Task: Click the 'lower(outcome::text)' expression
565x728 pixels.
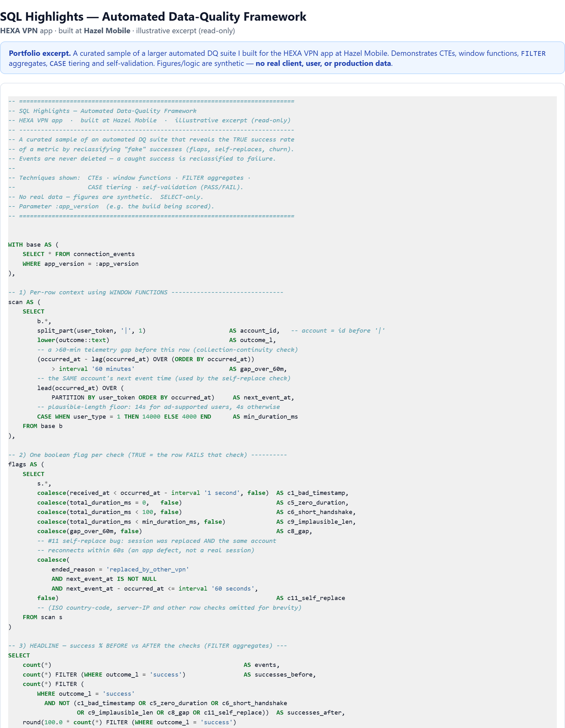Action: point(73,340)
